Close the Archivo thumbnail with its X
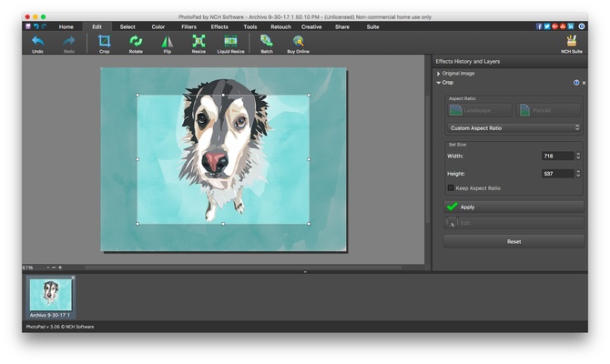Viewport: 610px width, 364px height. tap(73, 278)
